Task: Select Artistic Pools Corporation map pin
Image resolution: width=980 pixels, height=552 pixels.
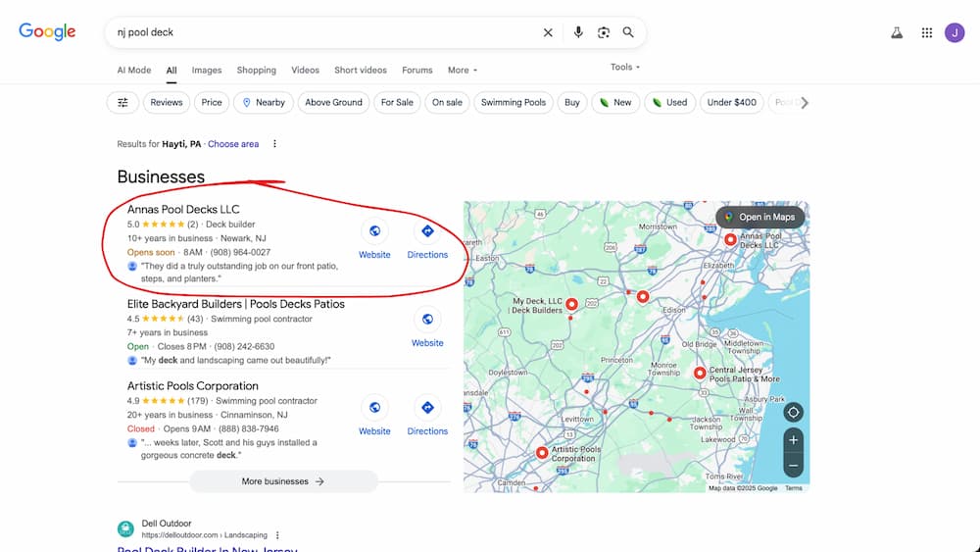Action: point(542,453)
